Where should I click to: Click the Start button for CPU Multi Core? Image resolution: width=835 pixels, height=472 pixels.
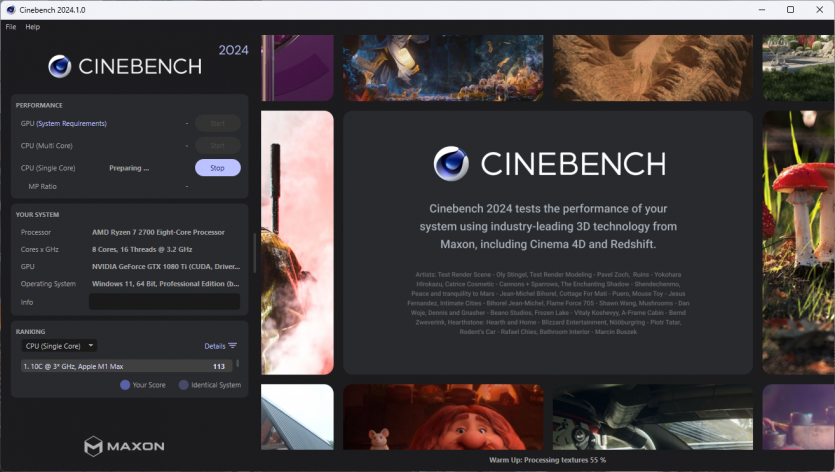(217, 146)
